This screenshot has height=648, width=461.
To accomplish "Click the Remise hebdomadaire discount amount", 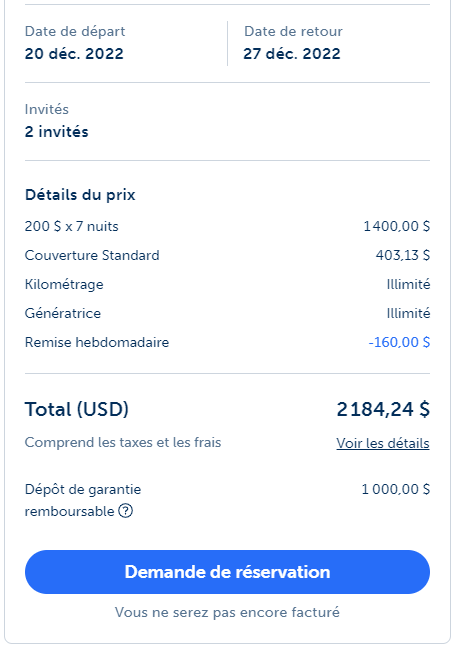I will pyautogui.click(x=399, y=342).
